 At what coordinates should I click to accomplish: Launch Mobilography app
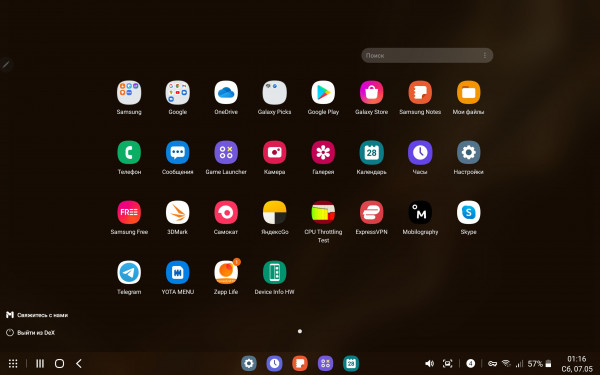coord(420,212)
